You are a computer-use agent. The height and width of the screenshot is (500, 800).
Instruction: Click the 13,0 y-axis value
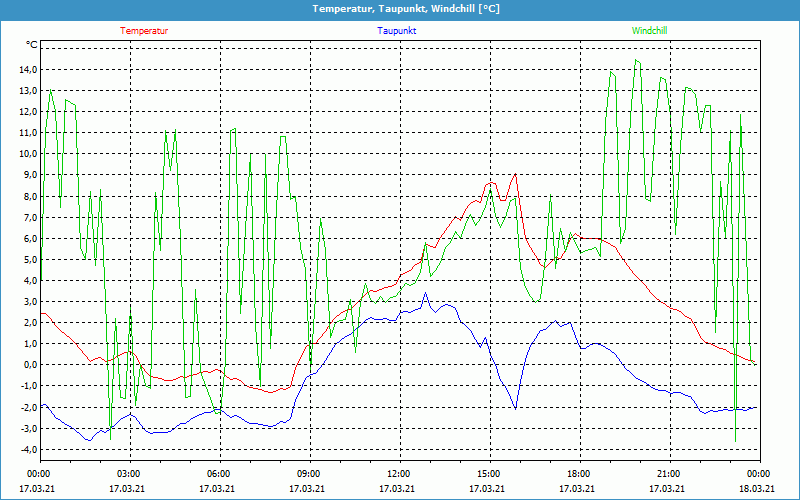click(29, 90)
